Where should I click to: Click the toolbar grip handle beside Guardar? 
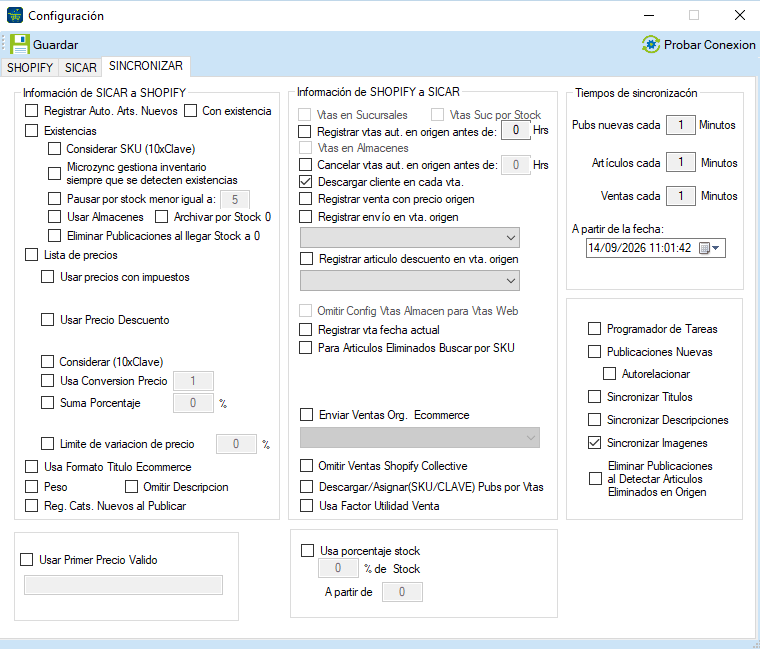(x=3, y=45)
